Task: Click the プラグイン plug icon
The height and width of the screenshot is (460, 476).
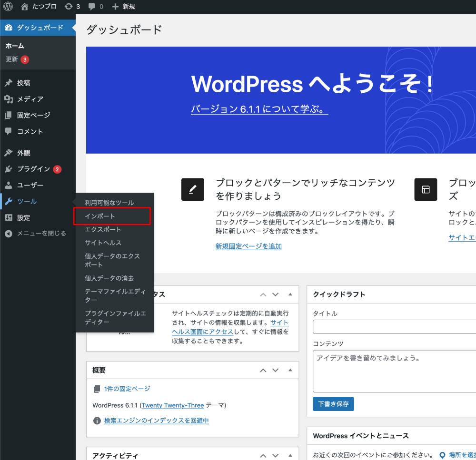Action: (9, 169)
